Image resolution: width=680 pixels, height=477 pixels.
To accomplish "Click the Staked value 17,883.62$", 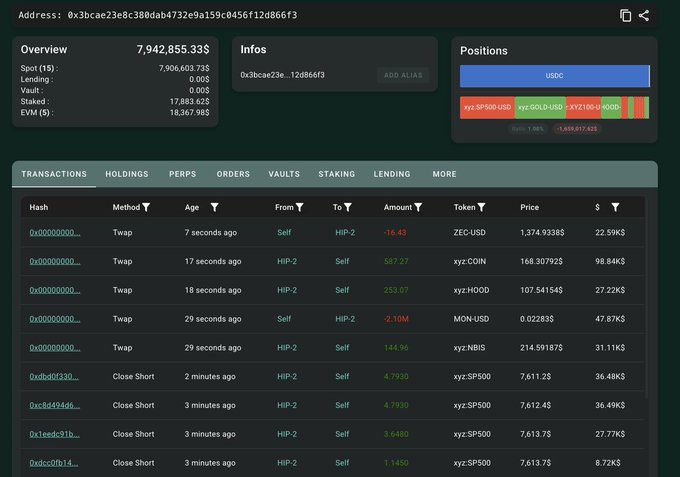I will tap(190, 101).
